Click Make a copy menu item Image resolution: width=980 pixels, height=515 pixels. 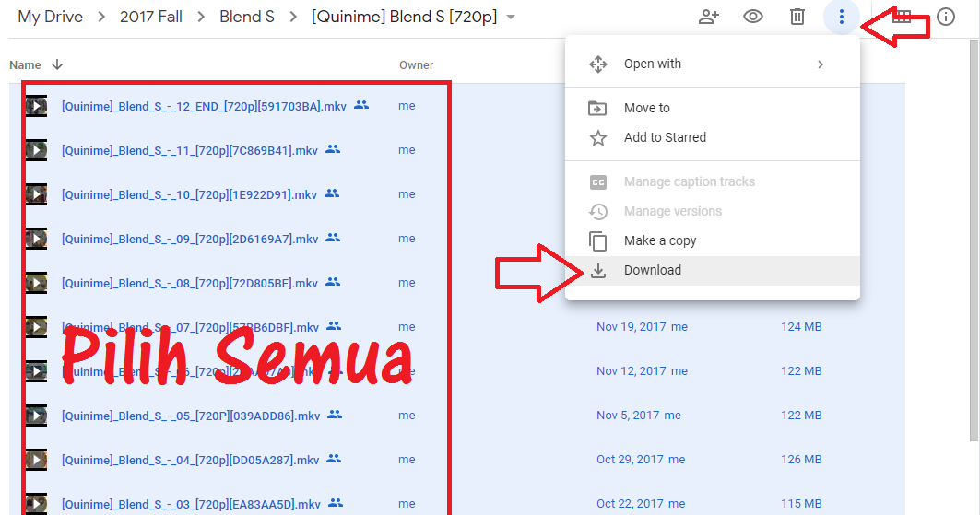coord(713,240)
